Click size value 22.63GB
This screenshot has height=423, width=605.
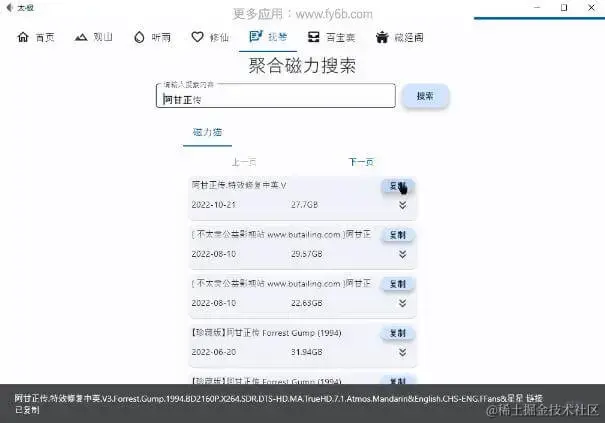[x=307, y=303]
